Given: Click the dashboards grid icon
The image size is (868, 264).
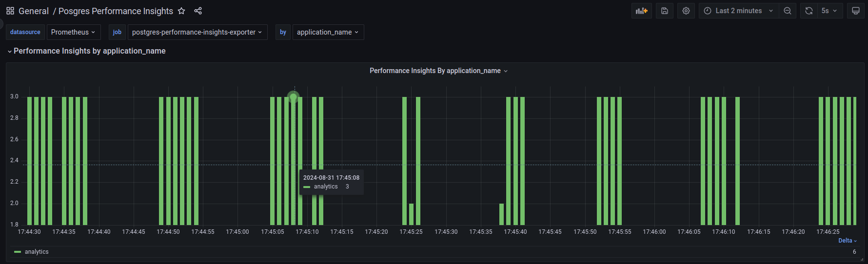Looking at the screenshot, I should point(10,11).
